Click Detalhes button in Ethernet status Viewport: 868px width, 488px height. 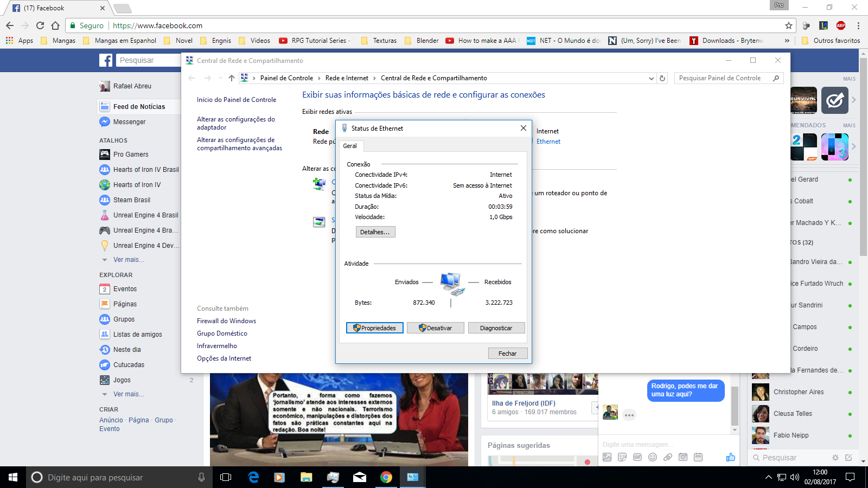tap(375, 232)
